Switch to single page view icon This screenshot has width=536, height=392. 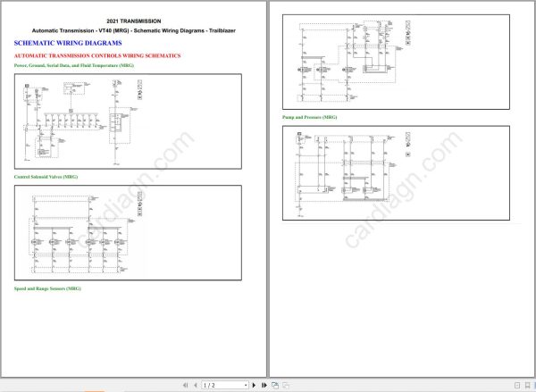click(517, 385)
